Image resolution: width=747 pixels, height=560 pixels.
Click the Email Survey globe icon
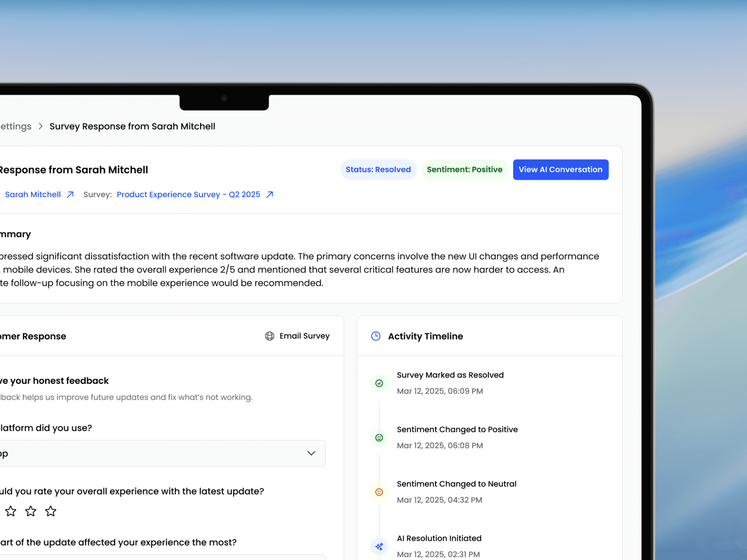coord(269,336)
